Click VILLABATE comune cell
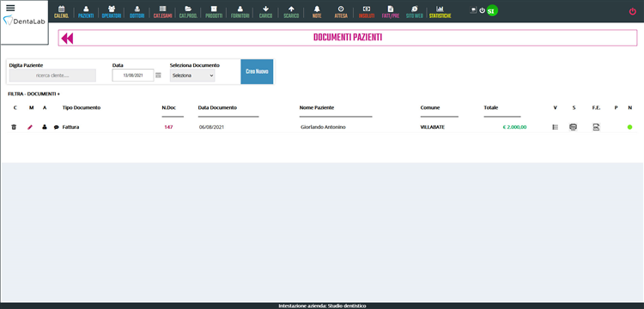Viewport: 644px width, 309px height. (432, 127)
